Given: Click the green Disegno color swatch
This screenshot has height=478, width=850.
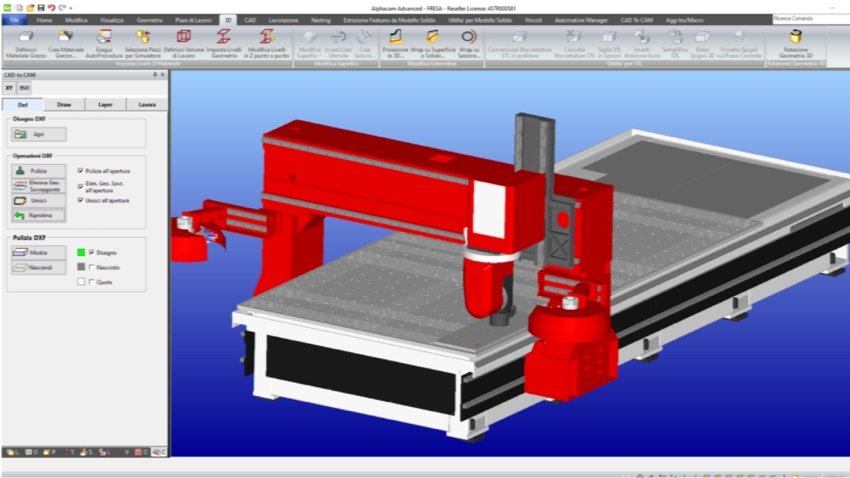Looking at the screenshot, I should tap(81, 252).
